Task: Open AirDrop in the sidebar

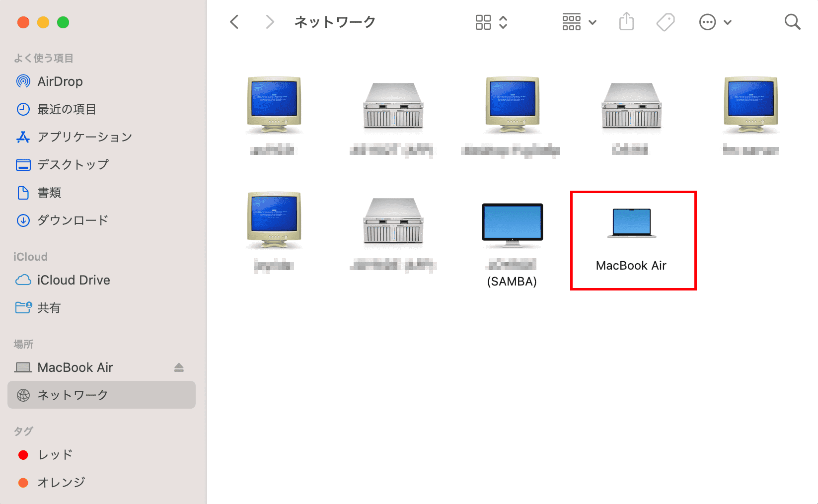Action: coord(101,81)
